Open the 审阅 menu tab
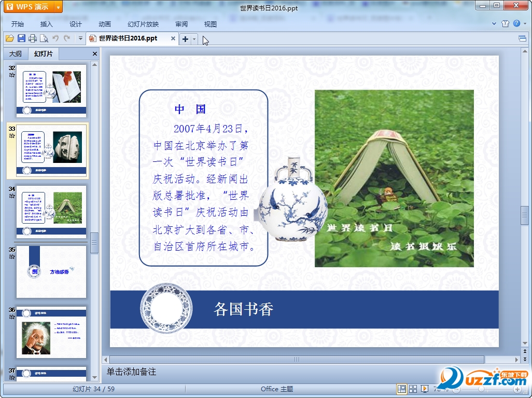This screenshot has height=398, width=532. click(x=181, y=24)
